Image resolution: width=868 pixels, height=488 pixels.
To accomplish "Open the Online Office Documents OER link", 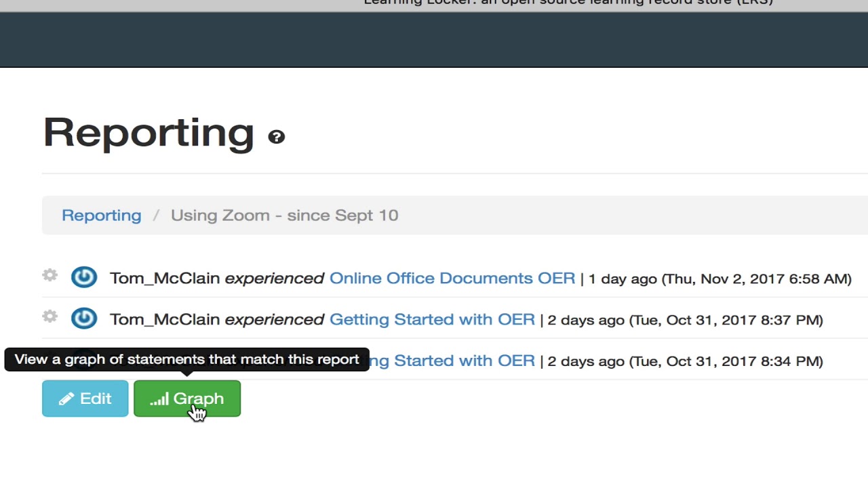I will (452, 279).
